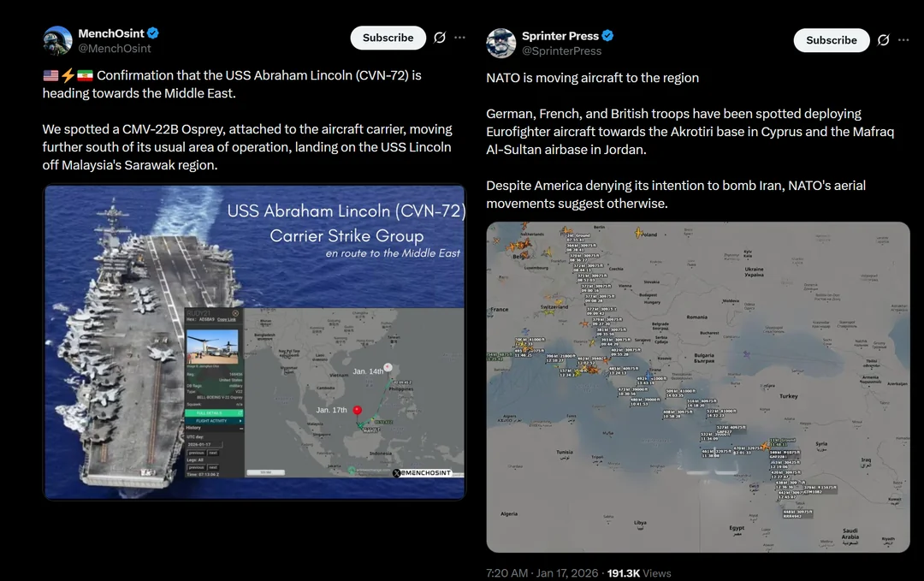
Task: Click the green Full Details button
Action: tap(214, 413)
